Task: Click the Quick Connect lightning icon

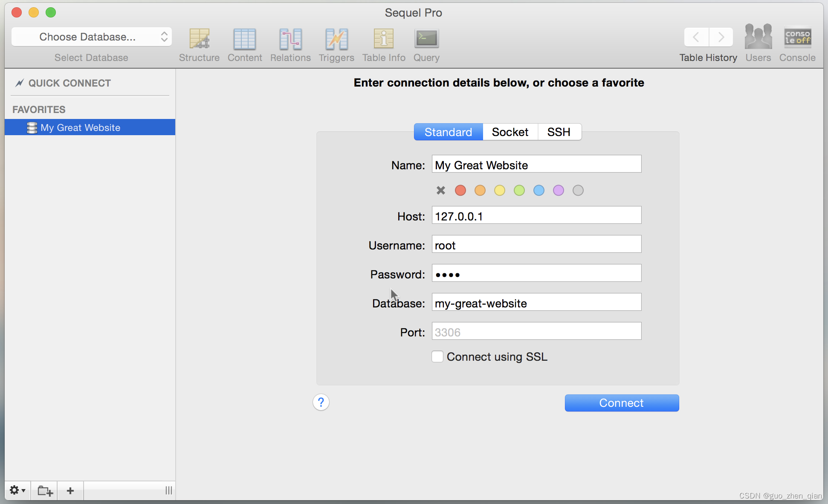Action: (19, 83)
